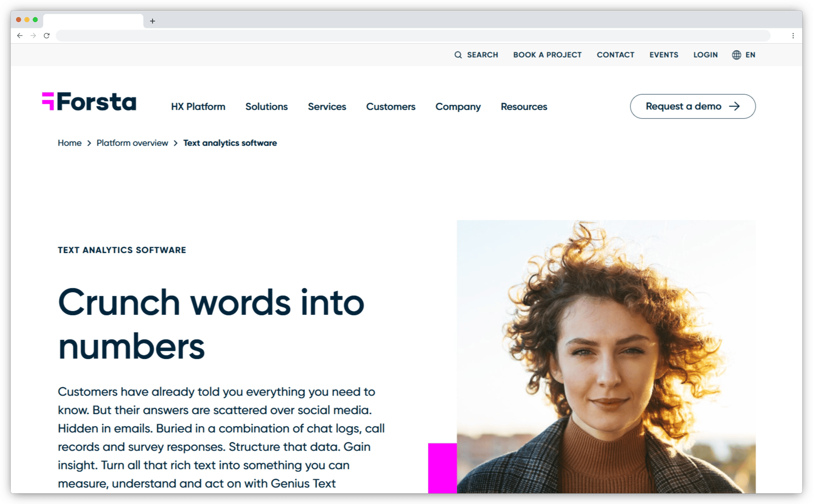Open the Resources dropdown
Screen dimensions: 813x504
click(524, 106)
